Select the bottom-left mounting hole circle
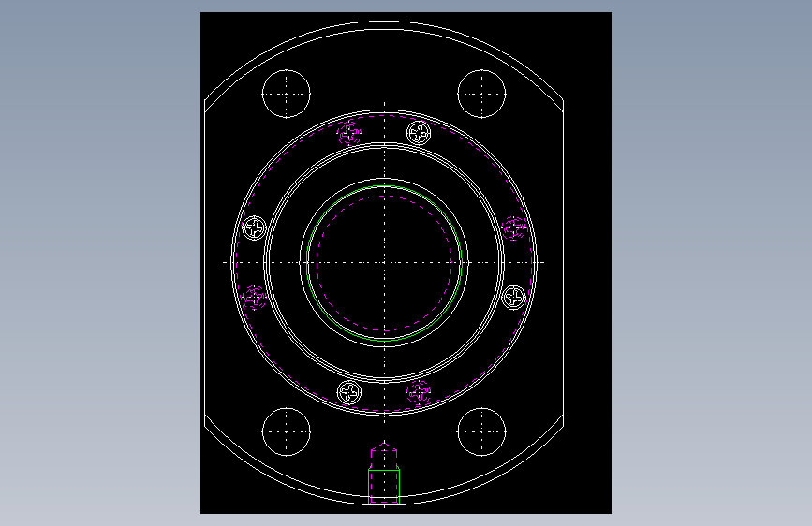 [x=287, y=431]
